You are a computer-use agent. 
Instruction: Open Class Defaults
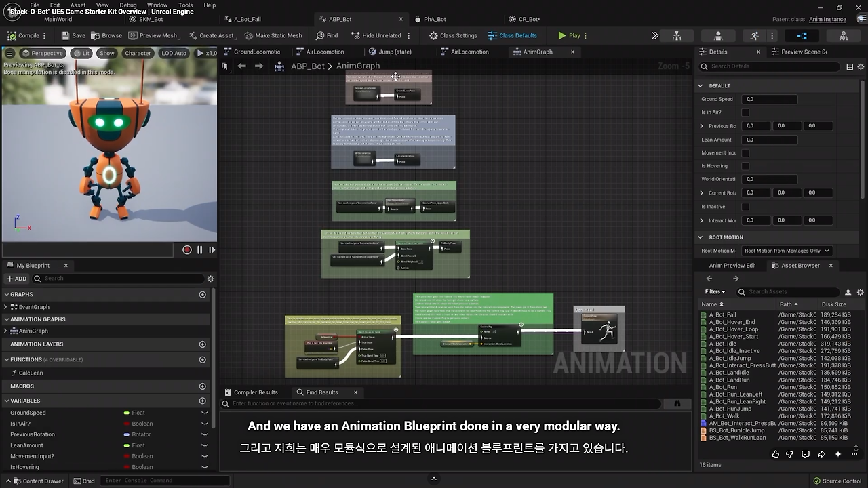pyautogui.click(x=513, y=35)
